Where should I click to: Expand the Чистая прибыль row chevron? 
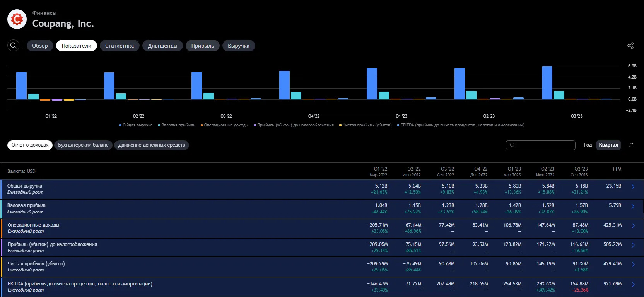click(x=633, y=264)
